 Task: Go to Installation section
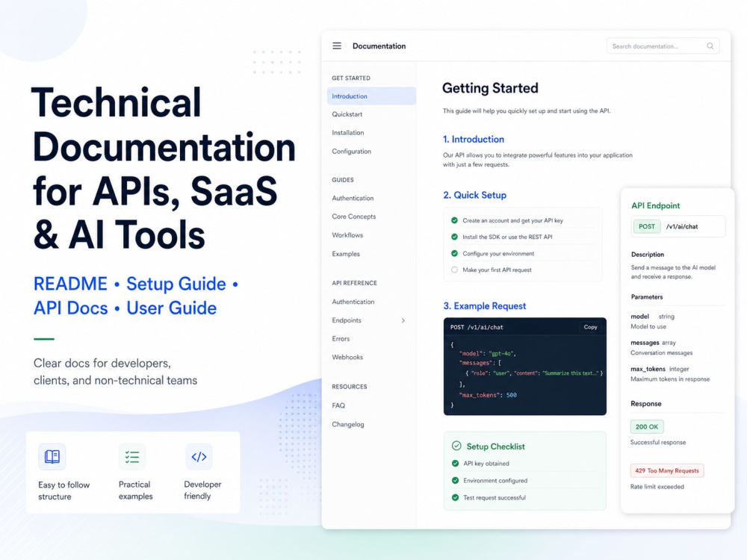coord(348,133)
